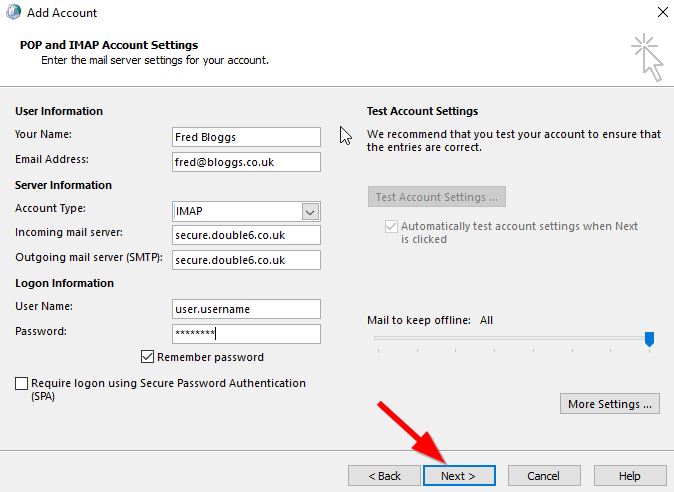Click the Mail to keep offline slider track
674x492 pixels.
(x=512, y=339)
